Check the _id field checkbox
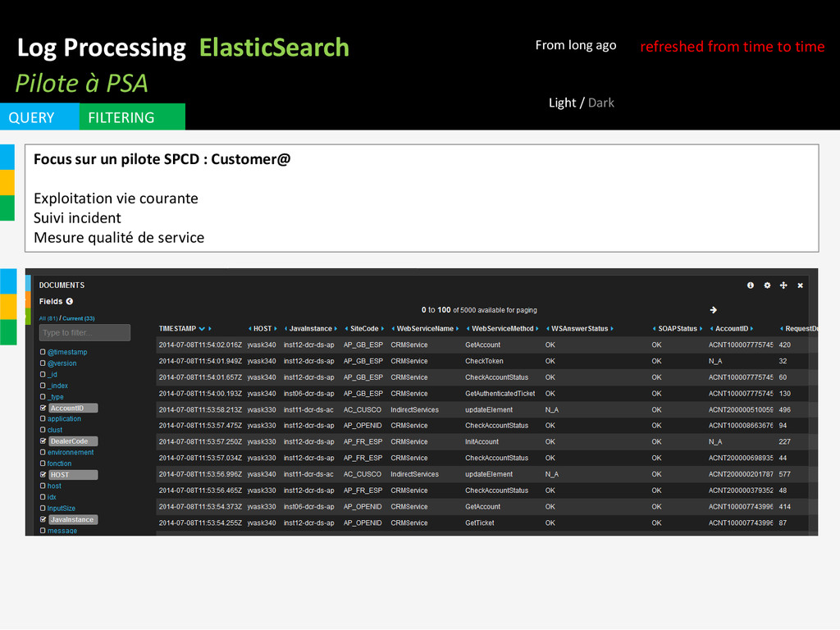 [x=43, y=374]
